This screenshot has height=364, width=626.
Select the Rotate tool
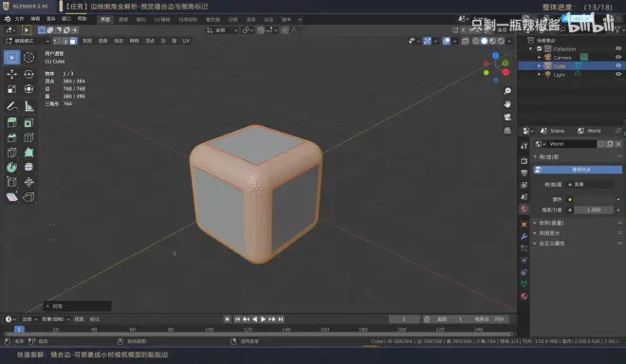[x=28, y=74]
